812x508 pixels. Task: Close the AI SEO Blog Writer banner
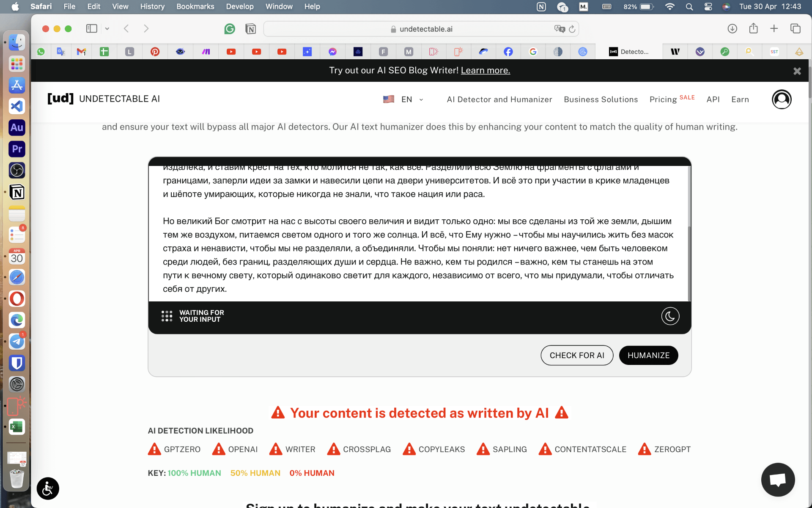[797, 71]
